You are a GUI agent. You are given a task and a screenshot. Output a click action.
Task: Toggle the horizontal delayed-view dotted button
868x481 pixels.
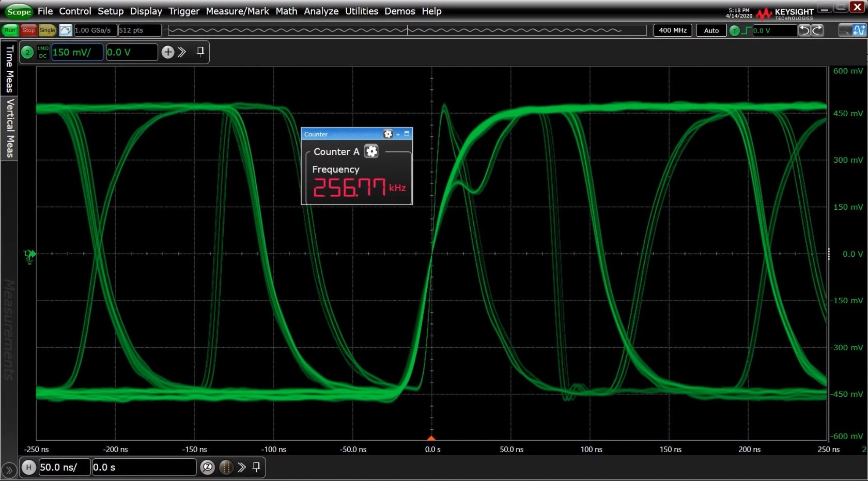pyautogui.click(x=226, y=468)
